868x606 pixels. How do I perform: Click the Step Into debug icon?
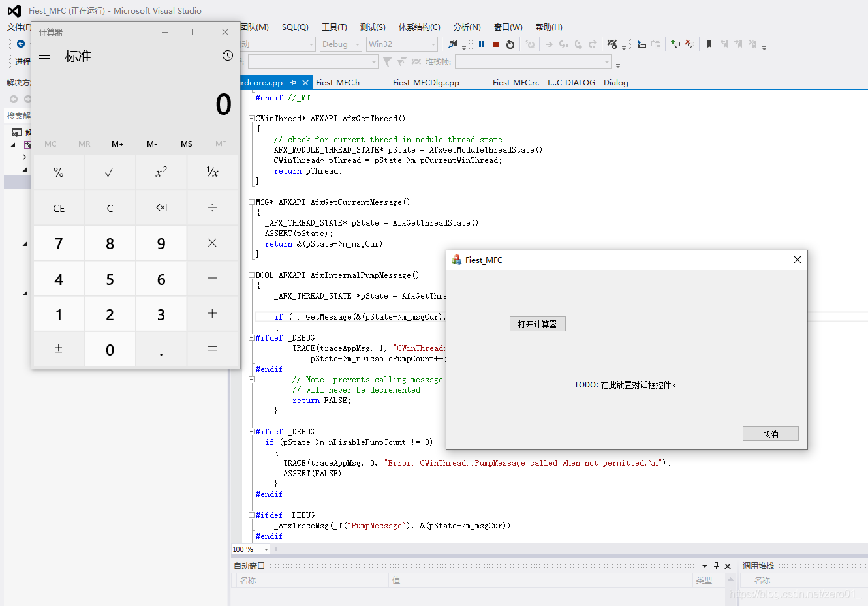(x=564, y=44)
